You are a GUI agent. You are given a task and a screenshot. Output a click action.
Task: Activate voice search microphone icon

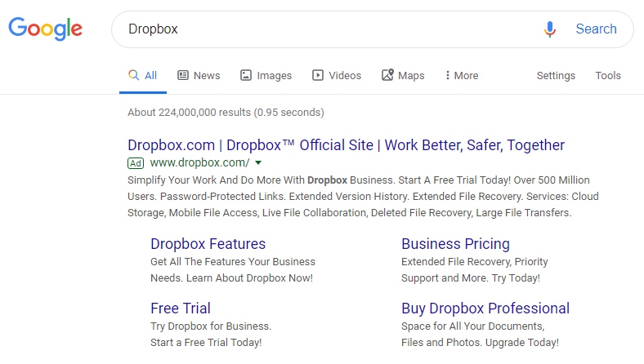549,29
